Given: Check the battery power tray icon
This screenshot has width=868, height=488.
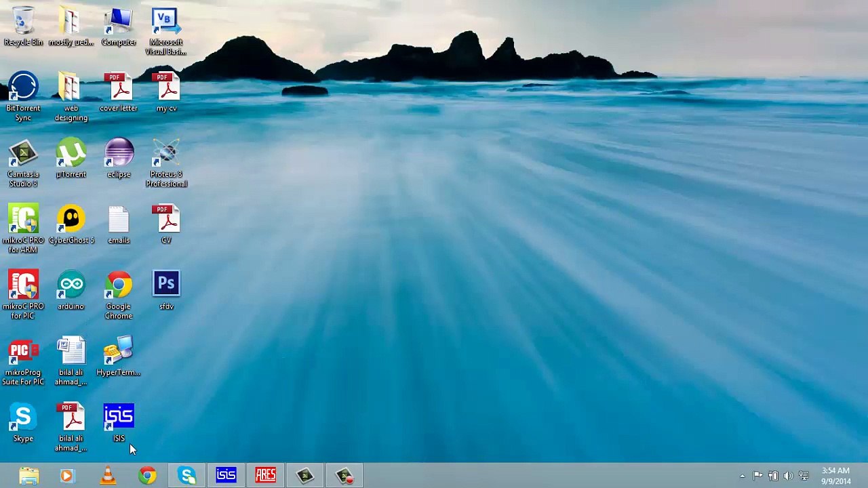Looking at the screenshot, I should pyautogui.click(x=773, y=476).
